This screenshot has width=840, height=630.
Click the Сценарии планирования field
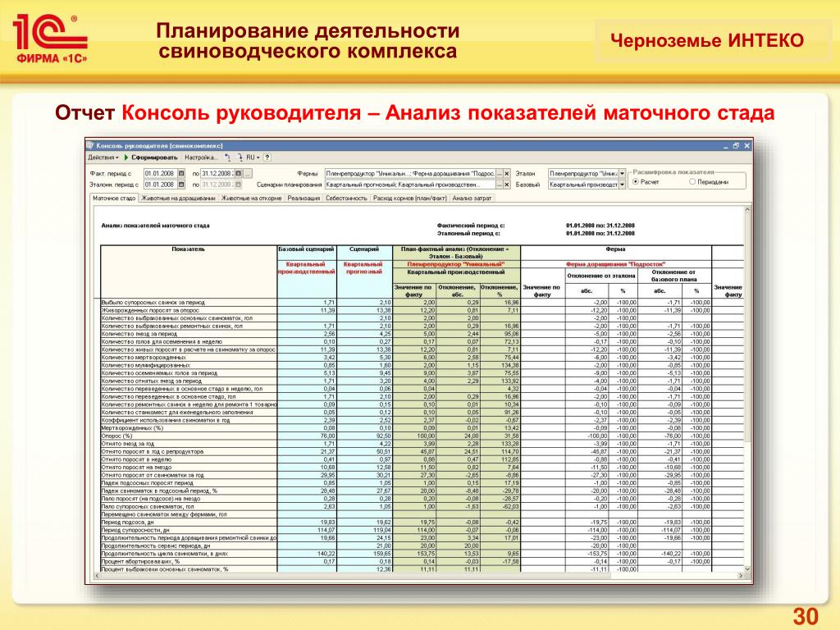[410, 185]
